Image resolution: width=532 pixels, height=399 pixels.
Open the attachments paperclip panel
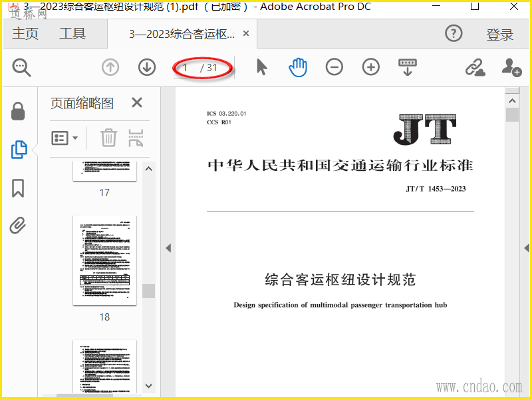18,225
